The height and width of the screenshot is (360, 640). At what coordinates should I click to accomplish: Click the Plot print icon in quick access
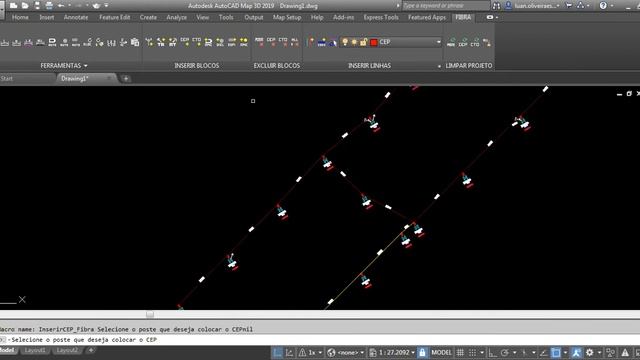[49, 6]
